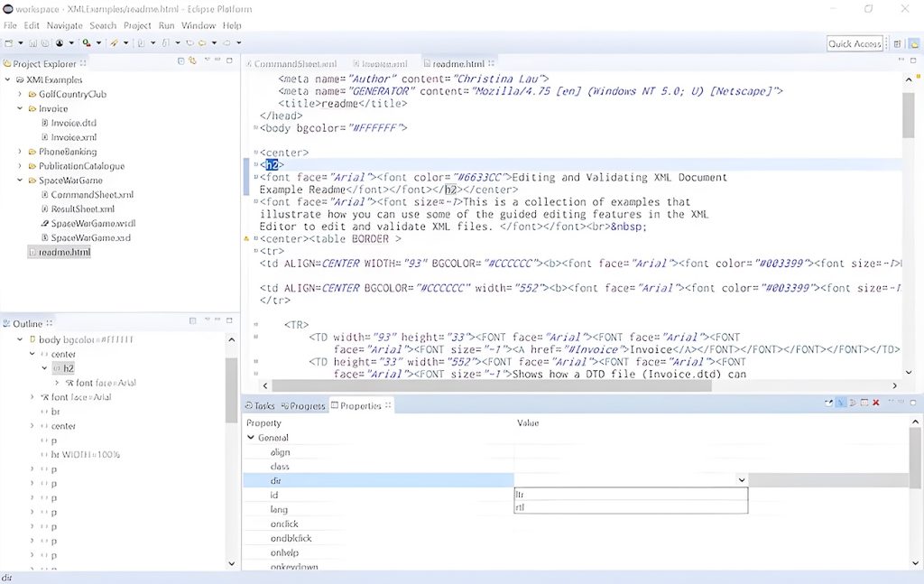Screen dimensions: 924x584
Task: Open Search using the flashlight toolbar icon
Action: [115, 42]
